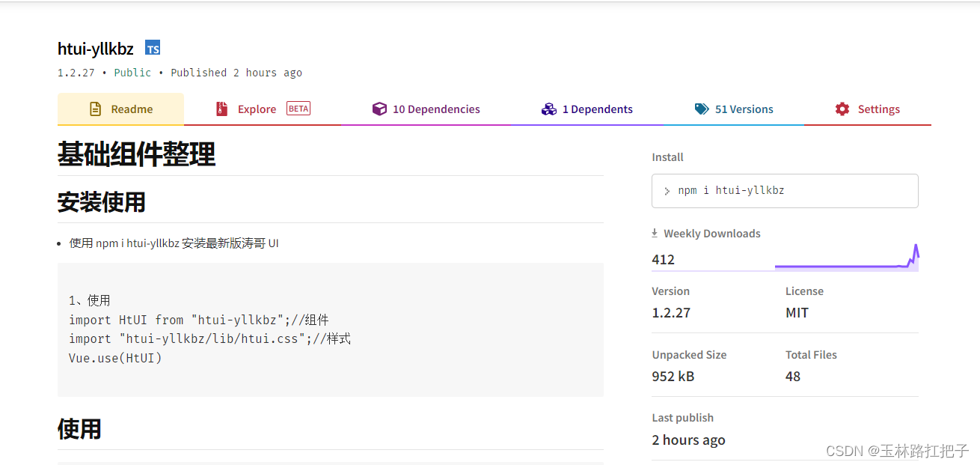Screen dimensions: 980x465
Task: Open Settings via the gear icon
Action: (x=841, y=109)
